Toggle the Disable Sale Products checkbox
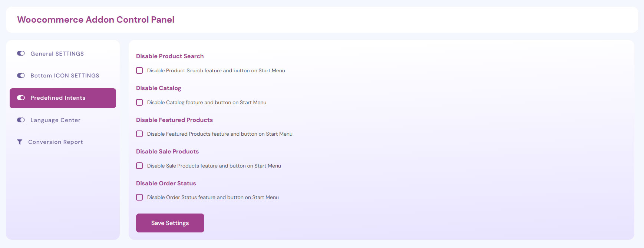The width and height of the screenshot is (644, 248). click(x=139, y=166)
